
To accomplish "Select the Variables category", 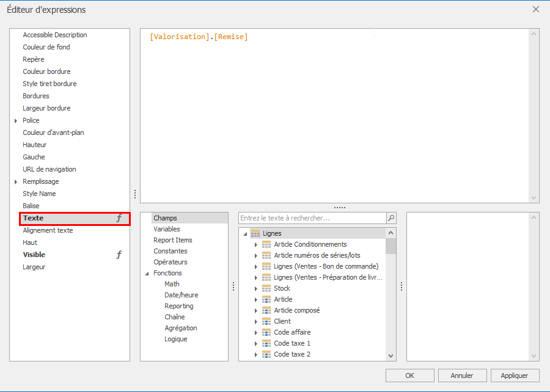I will click(x=166, y=229).
